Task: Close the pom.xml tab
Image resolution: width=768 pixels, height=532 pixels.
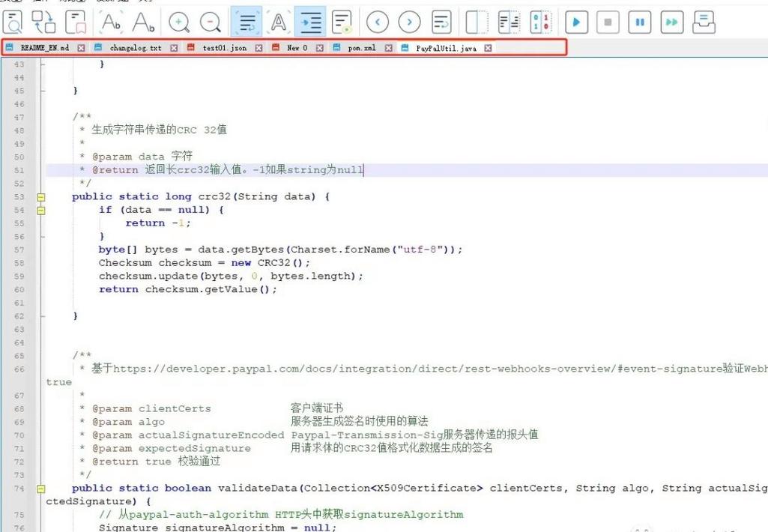Action: 388,47
